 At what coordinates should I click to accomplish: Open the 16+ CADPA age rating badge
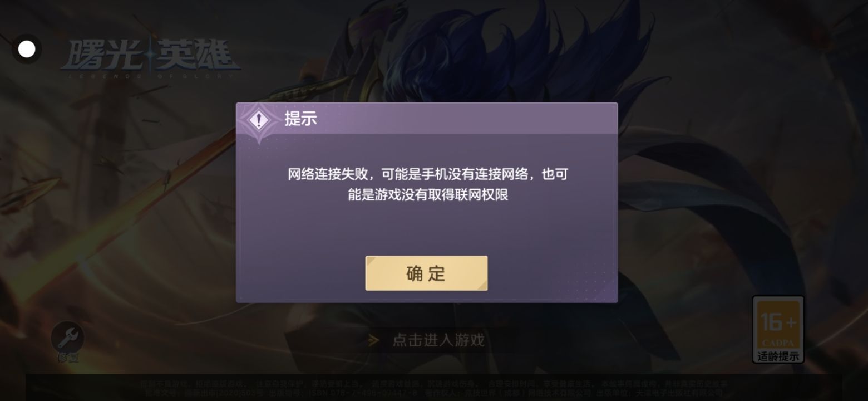tap(778, 329)
